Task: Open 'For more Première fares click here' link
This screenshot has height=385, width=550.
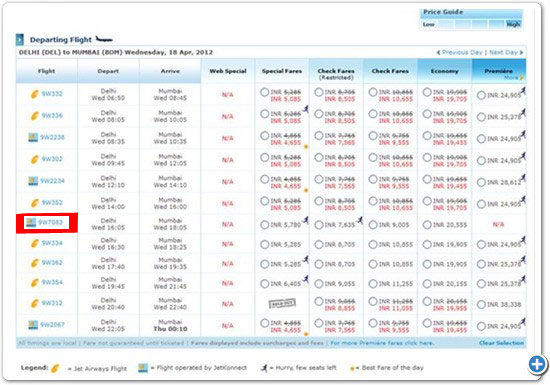Action: click(382, 343)
